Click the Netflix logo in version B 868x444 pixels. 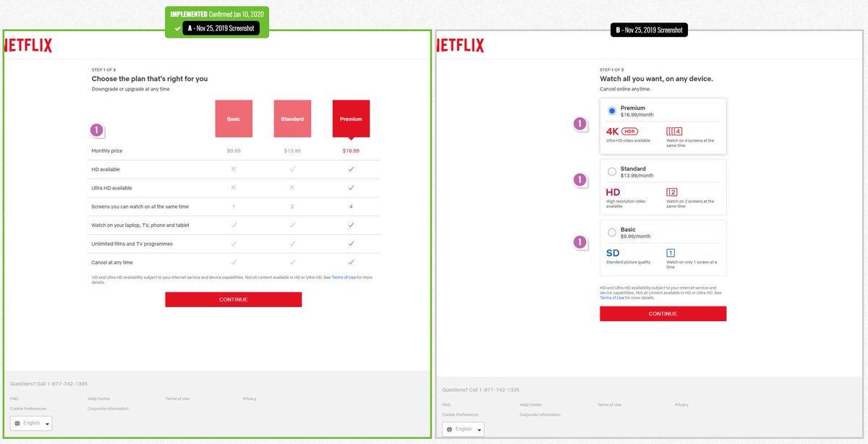[x=461, y=46]
